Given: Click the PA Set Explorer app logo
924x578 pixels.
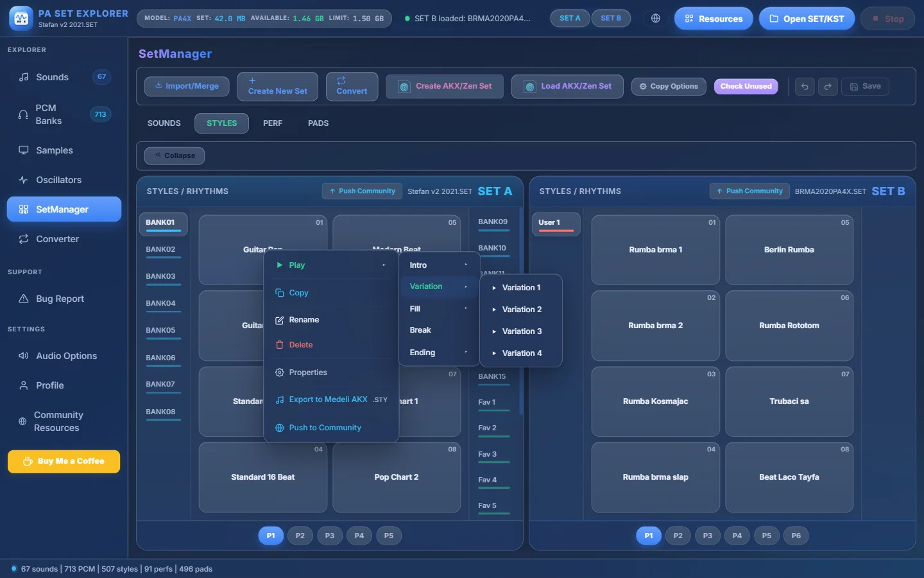Looking at the screenshot, I should click(x=21, y=19).
